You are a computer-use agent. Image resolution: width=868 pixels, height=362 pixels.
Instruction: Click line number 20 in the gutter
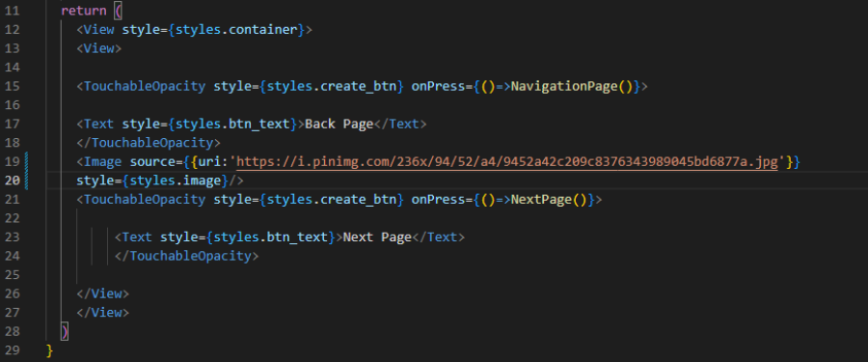(x=12, y=181)
